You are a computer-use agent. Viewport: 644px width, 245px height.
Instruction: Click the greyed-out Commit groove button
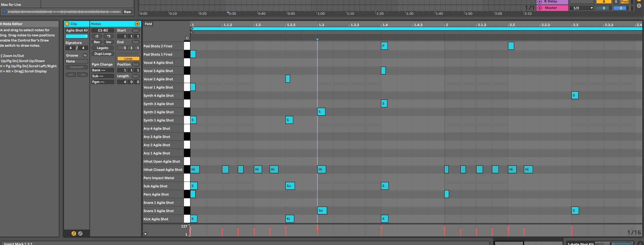coord(77,67)
